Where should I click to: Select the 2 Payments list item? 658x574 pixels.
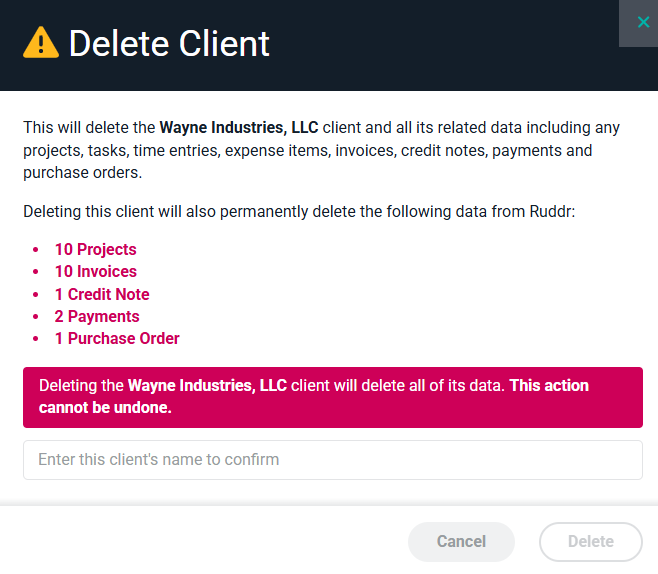coord(97,316)
